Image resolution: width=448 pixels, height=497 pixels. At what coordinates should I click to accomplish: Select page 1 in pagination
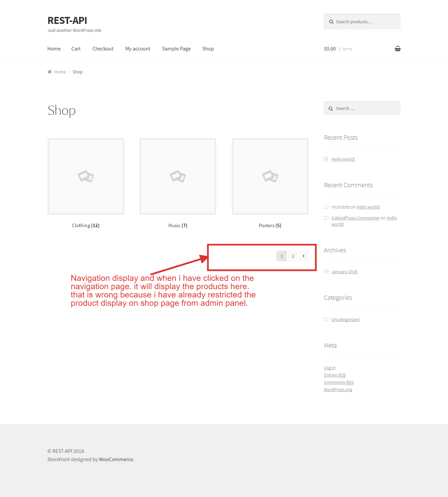282,256
